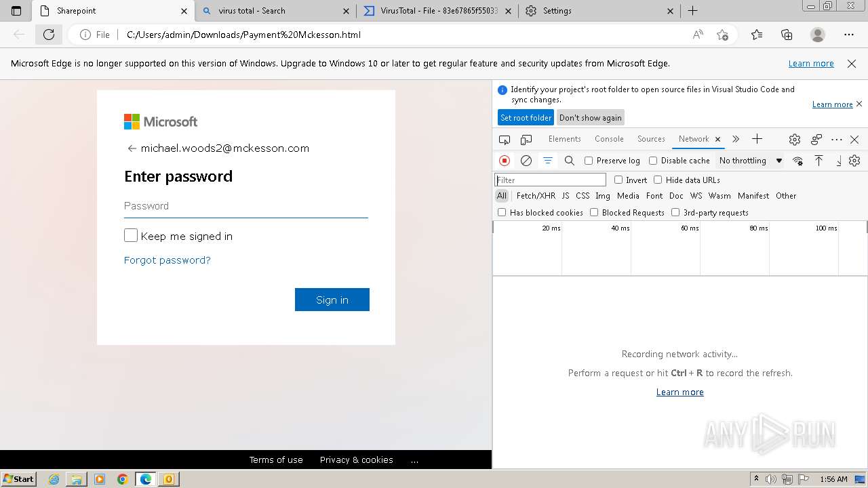
Task: Show hidden system tray icons arrow
Action: tap(755, 479)
